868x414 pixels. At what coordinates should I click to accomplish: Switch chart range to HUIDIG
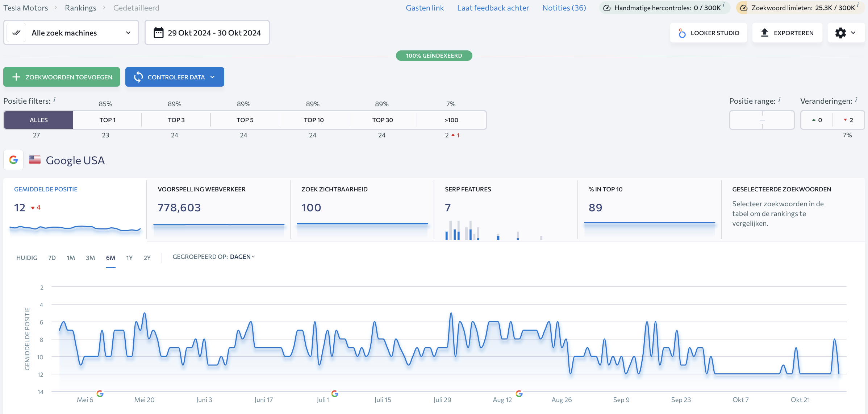pos(27,258)
